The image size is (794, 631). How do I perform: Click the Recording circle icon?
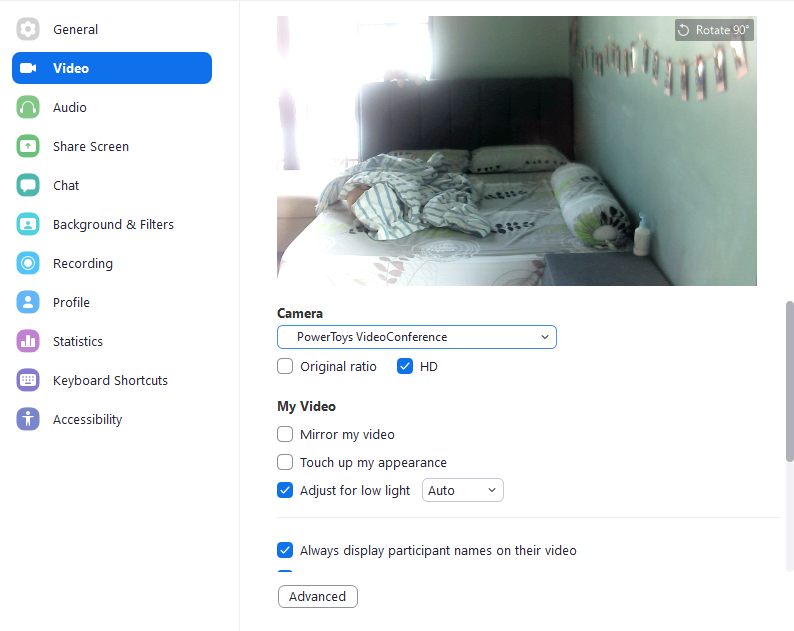tap(28, 263)
